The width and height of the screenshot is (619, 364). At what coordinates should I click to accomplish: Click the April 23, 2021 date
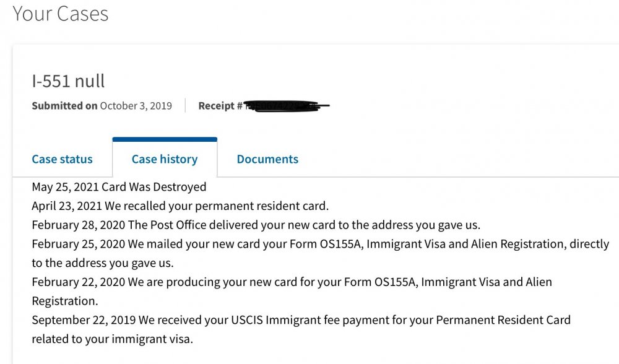click(x=66, y=206)
